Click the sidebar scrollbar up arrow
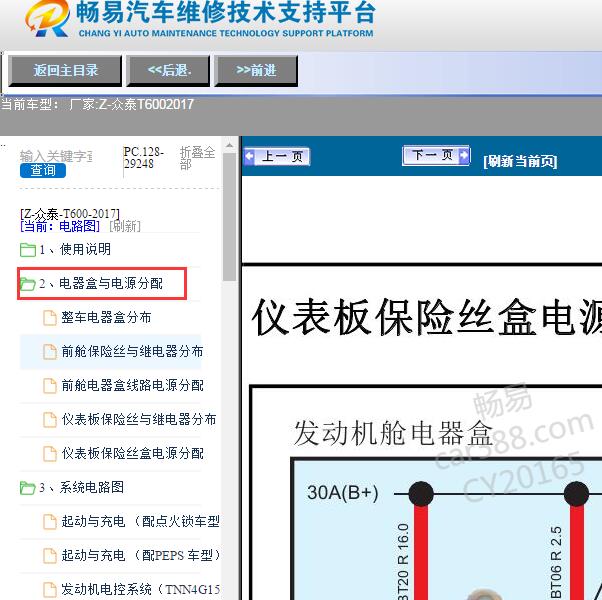The width and height of the screenshot is (602, 600). pyautogui.click(x=229, y=146)
